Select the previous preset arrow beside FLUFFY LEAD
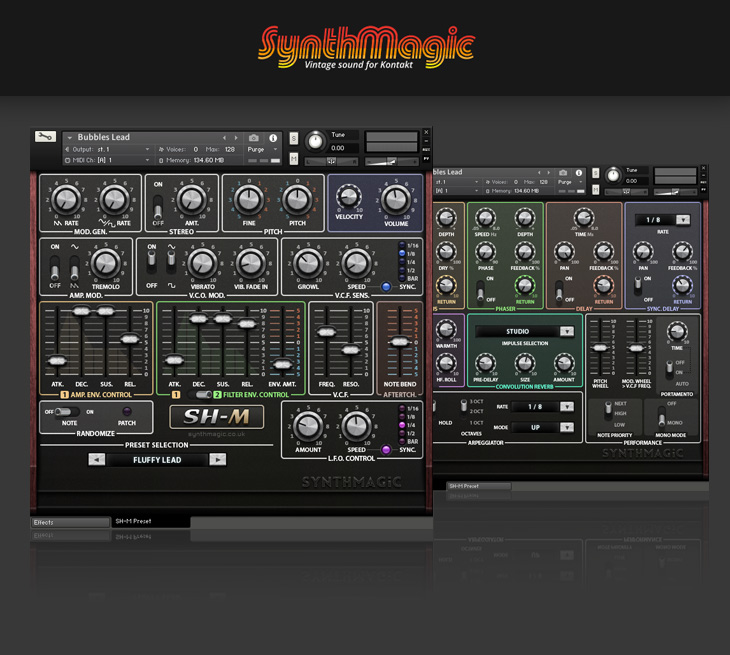This screenshot has height=655, width=730. tap(97, 460)
